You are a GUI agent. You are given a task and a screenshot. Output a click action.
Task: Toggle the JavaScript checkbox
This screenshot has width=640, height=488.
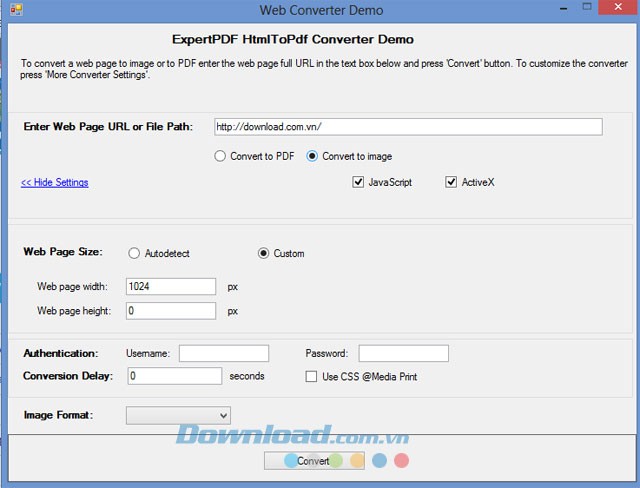[358, 183]
